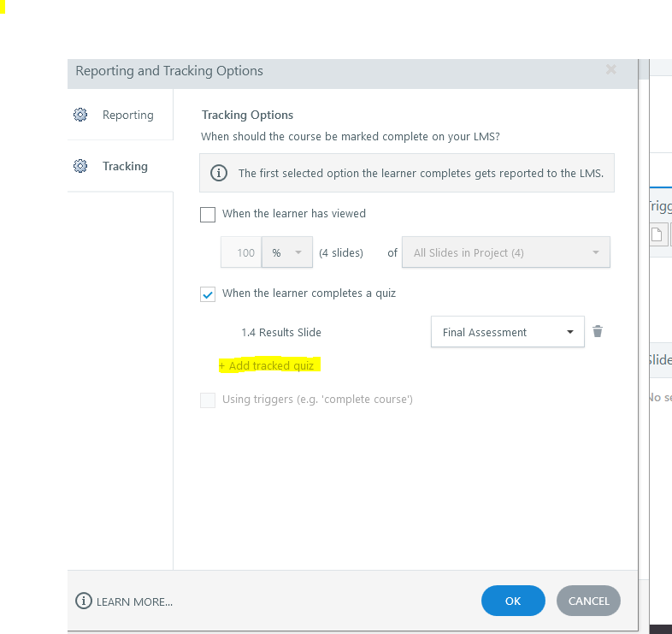Switch to the Tracking tab
672x634 pixels.
click(121, 166)
